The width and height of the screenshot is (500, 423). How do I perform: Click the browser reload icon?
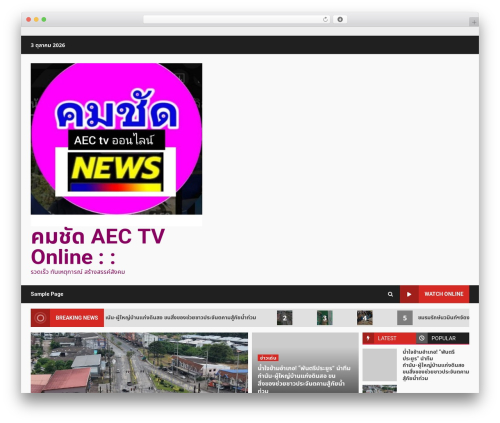click(x=325, y=19)
